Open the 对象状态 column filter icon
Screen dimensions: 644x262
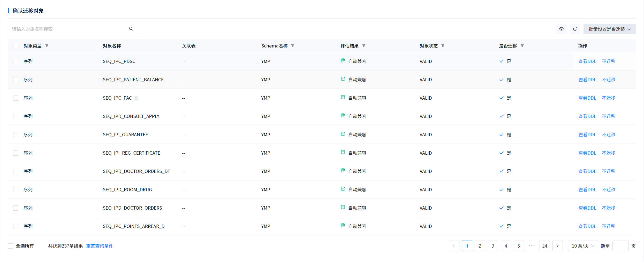[443, 46]
